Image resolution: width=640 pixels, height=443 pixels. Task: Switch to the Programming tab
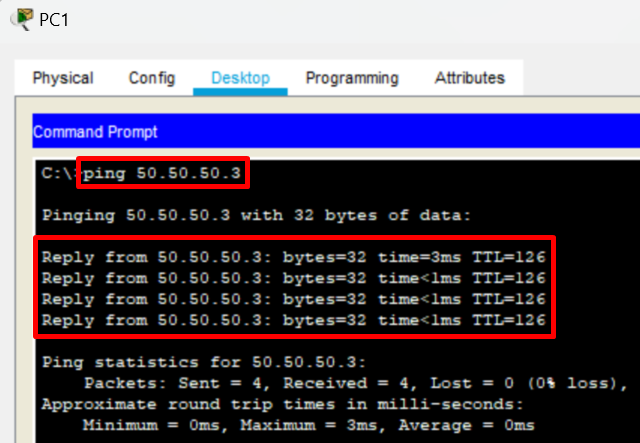[352, 78]
